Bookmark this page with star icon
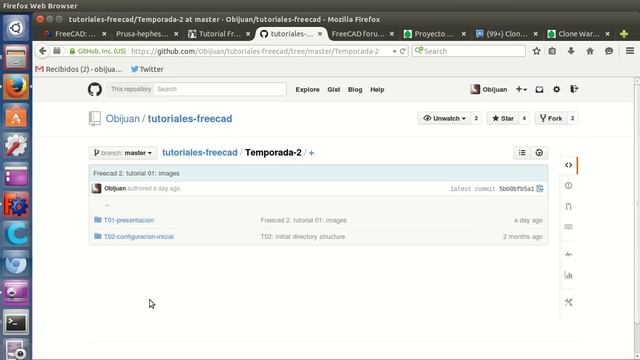 point(536,51)
